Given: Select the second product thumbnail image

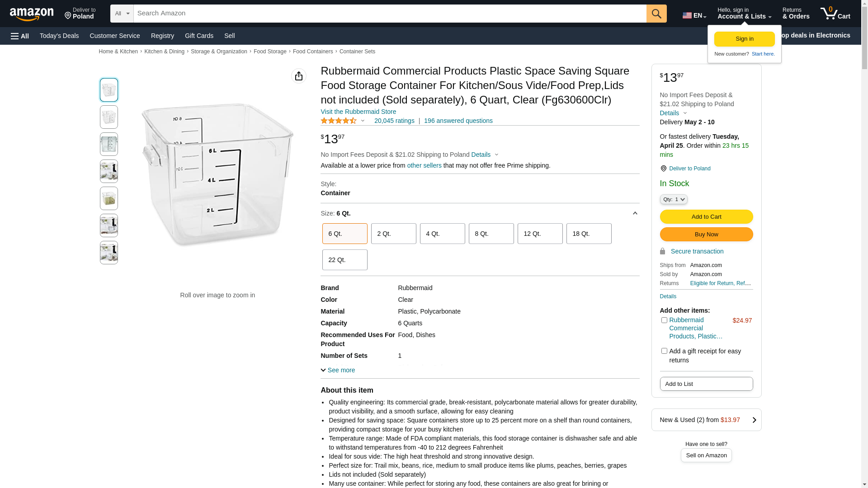Looking at the screenshot, I should (x=109, y=117).
